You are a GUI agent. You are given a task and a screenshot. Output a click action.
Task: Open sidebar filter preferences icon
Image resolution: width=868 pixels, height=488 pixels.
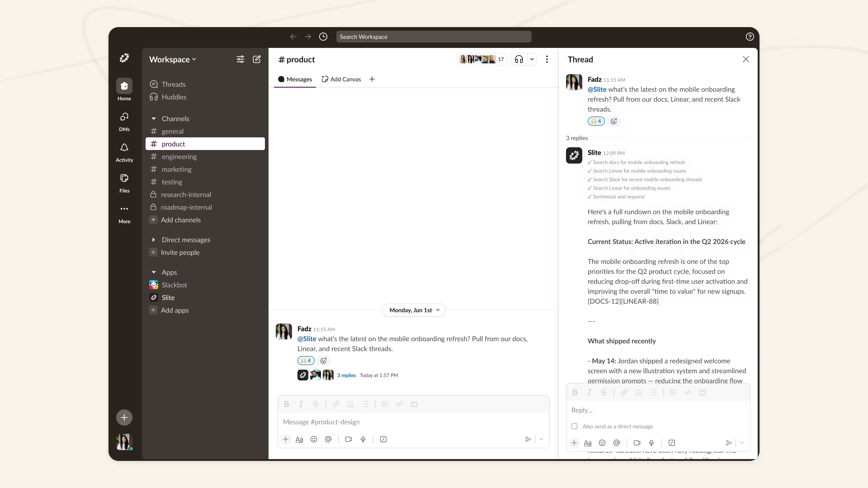pos(240,59)
